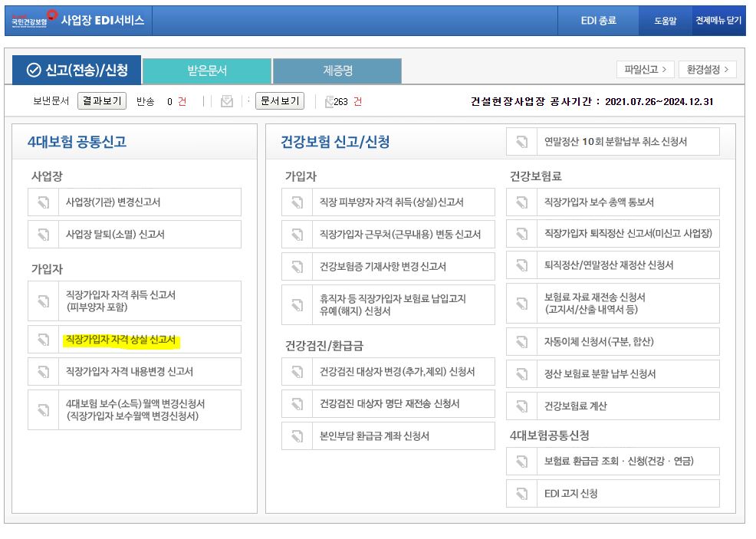Screen dimensions: 756x539
Task: Click document icon beside EDI 고지 신청
Action: [x=521, y=494]
